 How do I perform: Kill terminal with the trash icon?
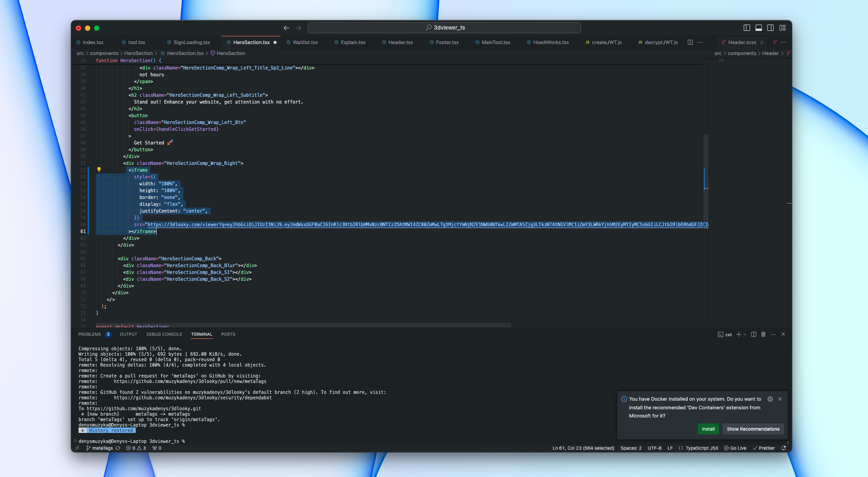coord(763,334)
